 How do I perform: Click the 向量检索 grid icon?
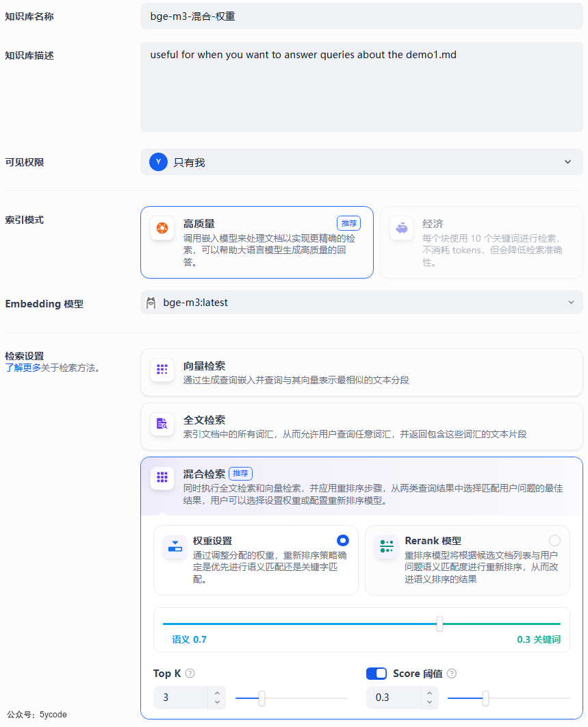[162, 370]
